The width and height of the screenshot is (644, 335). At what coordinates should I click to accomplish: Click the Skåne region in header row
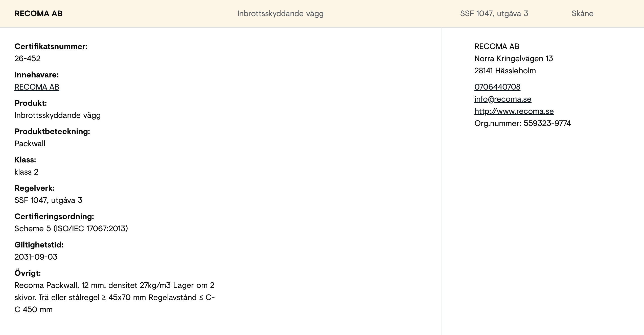click(x=582, y=14)
